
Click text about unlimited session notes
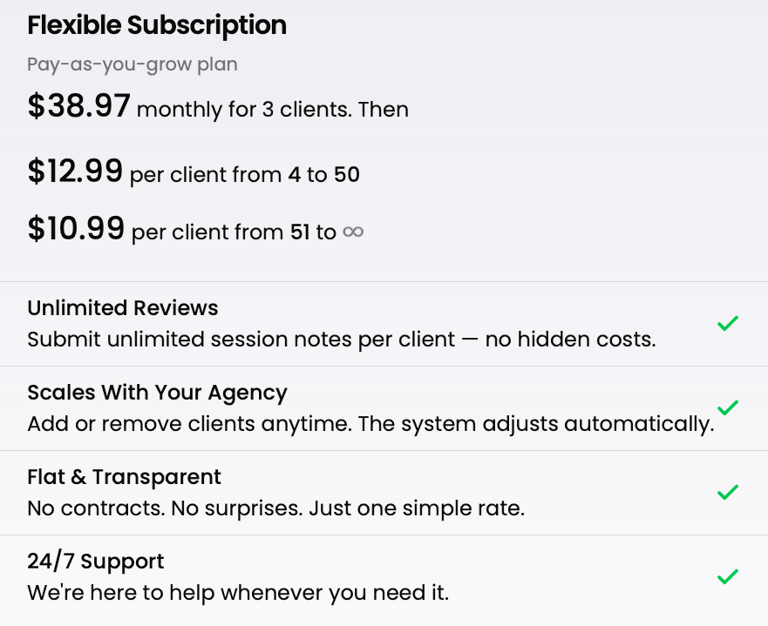(341, 339)
